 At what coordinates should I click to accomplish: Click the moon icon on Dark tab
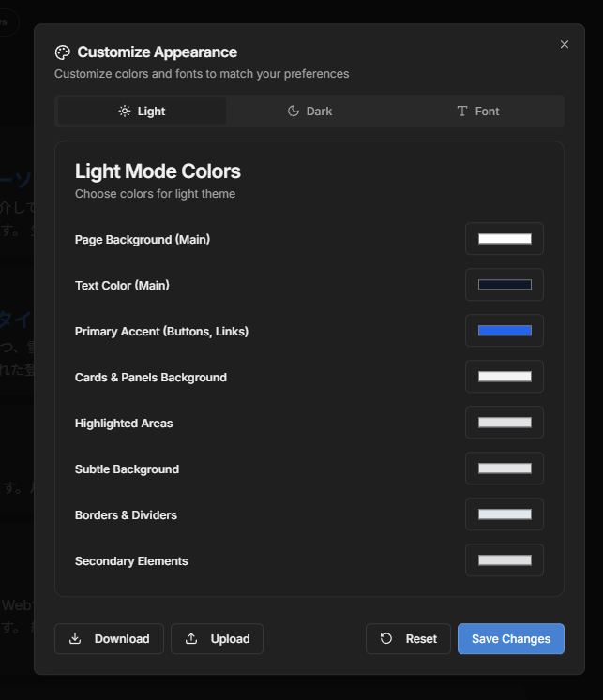click(294, 112)
